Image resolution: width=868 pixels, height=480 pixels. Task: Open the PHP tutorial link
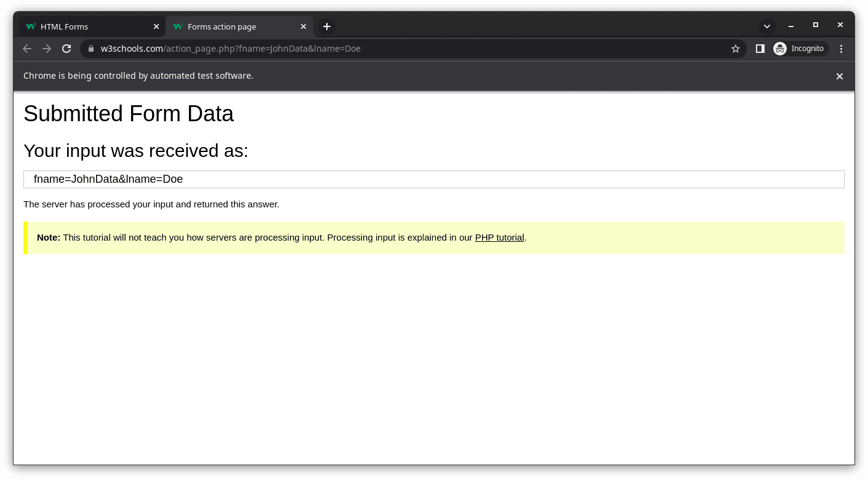pos(499,238)
